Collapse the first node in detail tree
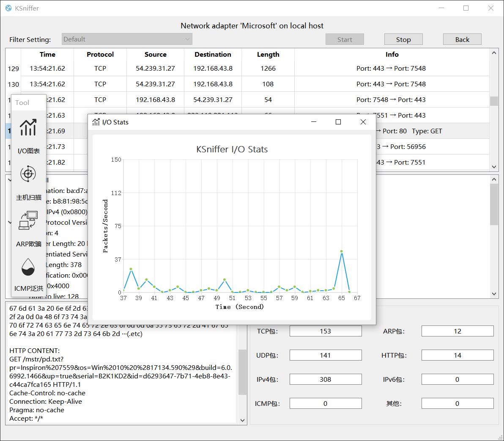Screen dimensions: 504x441 (x=9, y=180)
